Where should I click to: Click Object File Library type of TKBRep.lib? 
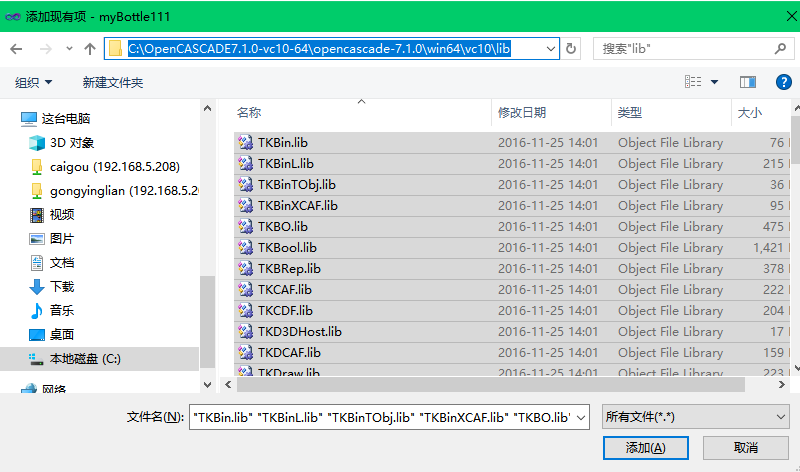[670, 268]
